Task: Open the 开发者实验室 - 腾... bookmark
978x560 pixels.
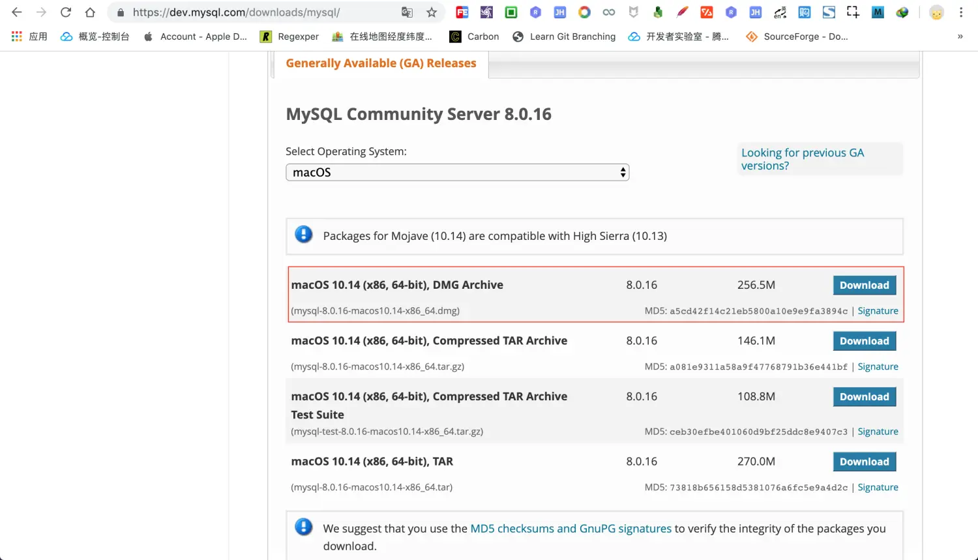Action: (x=678, y=37)
